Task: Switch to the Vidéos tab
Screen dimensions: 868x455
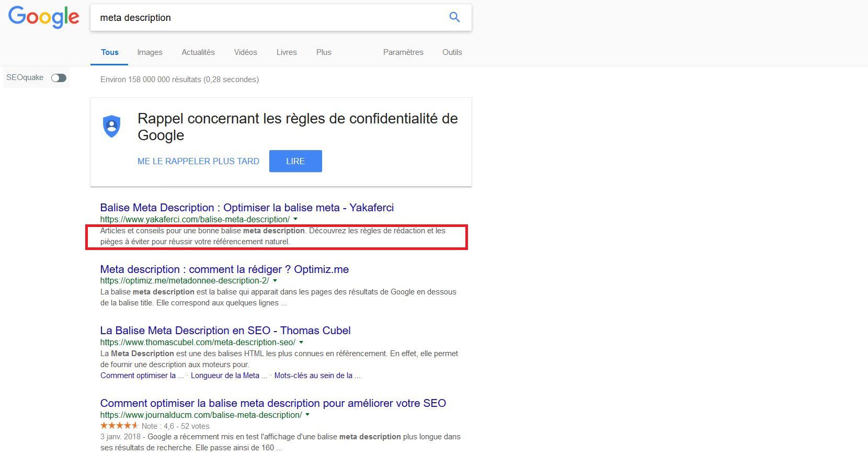Action: [246, 52]
